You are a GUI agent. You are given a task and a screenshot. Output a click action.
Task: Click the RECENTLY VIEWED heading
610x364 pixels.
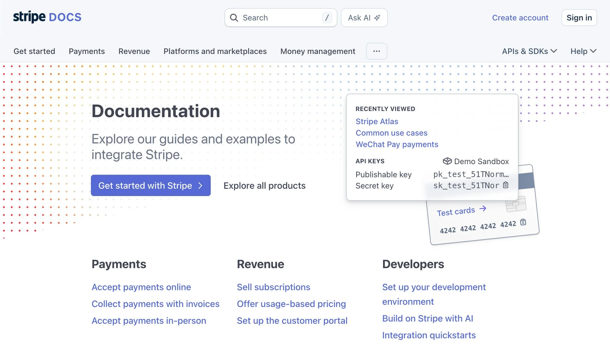(385, 109)
